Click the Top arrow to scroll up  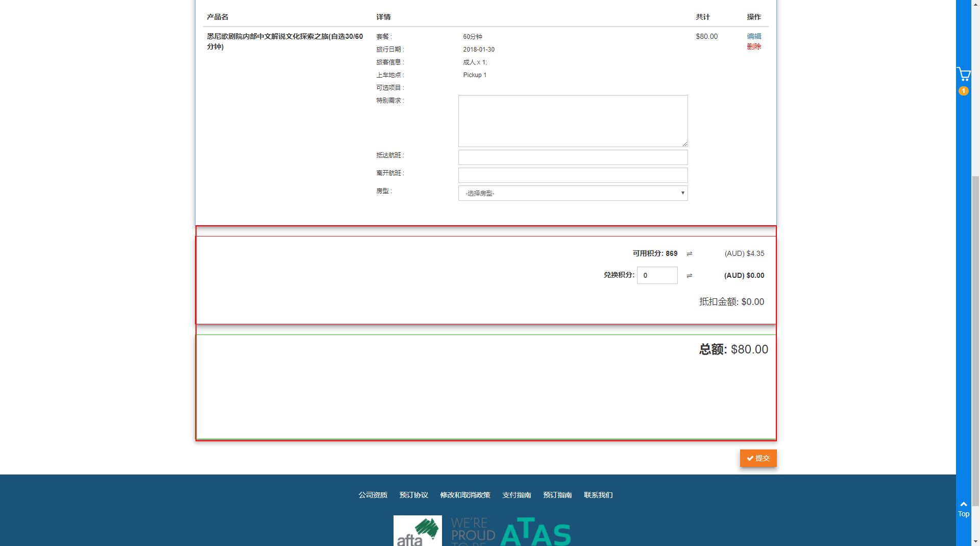(x=963, y=509)
